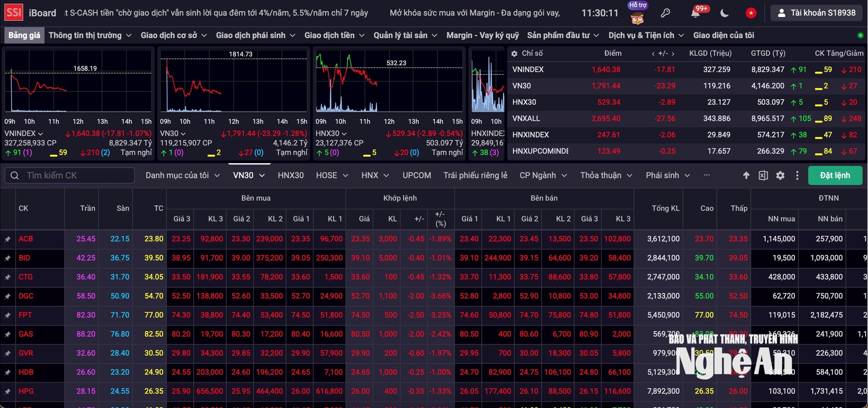The width and height of the screenshot is (868, 408).
Task: Switch language via Vietnam flag icon
Action: 751,13
